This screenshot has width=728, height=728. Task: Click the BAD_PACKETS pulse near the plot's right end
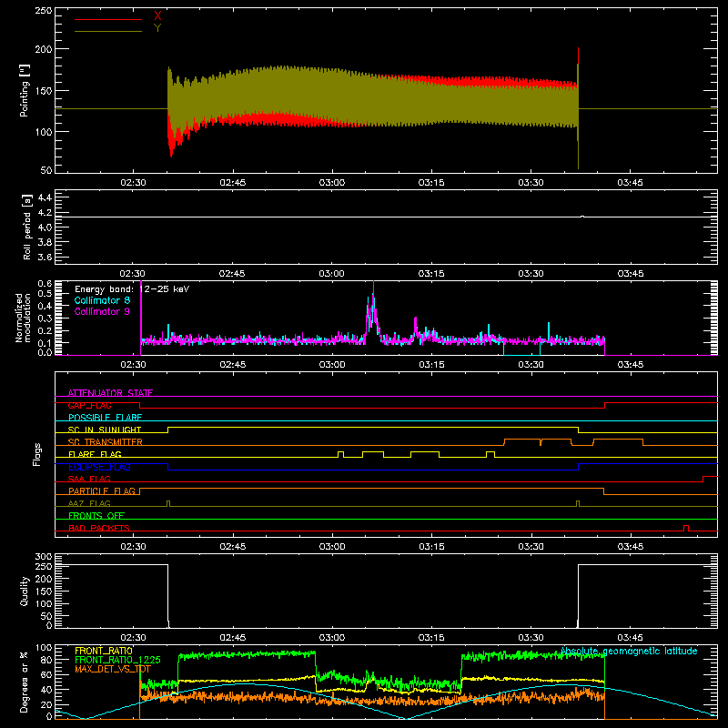(686, 528)
